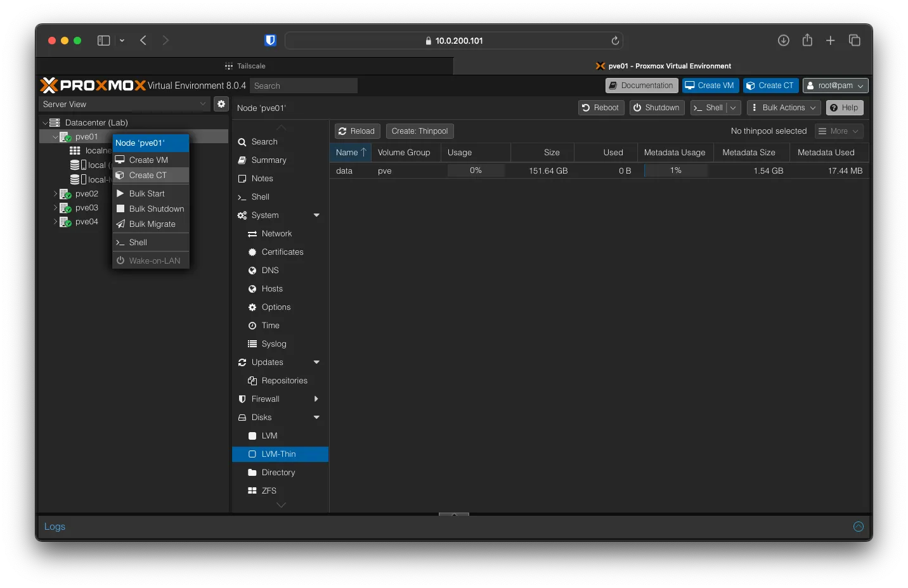Open the root@pam user dropdown
Image resolution: width=908 pixels, height=588 pixels.
835,86
